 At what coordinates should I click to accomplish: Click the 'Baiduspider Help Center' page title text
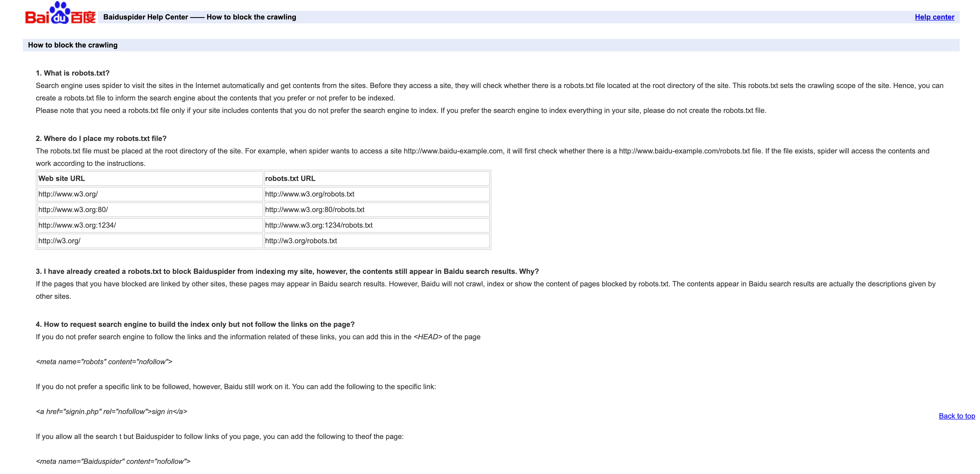click(x=146, y=17)
